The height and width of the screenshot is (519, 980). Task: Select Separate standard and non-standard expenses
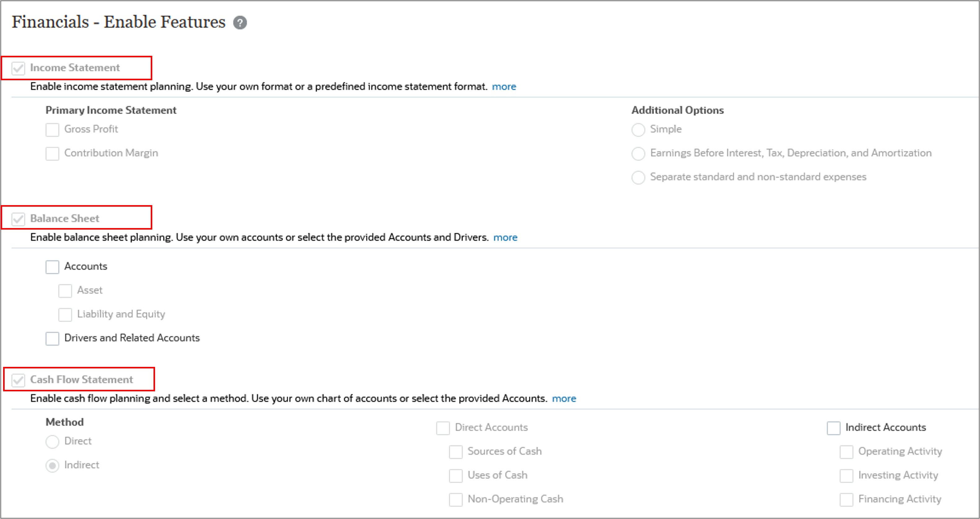638,177
